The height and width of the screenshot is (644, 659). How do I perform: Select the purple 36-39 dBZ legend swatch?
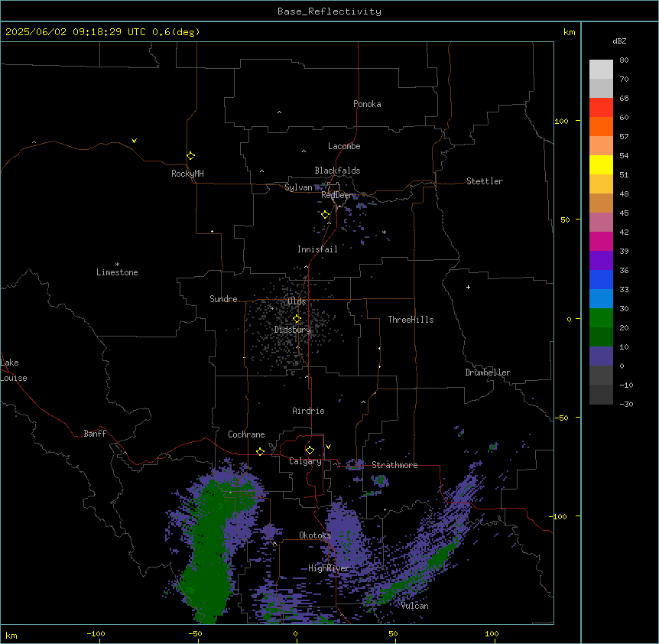tap(601, 261)
